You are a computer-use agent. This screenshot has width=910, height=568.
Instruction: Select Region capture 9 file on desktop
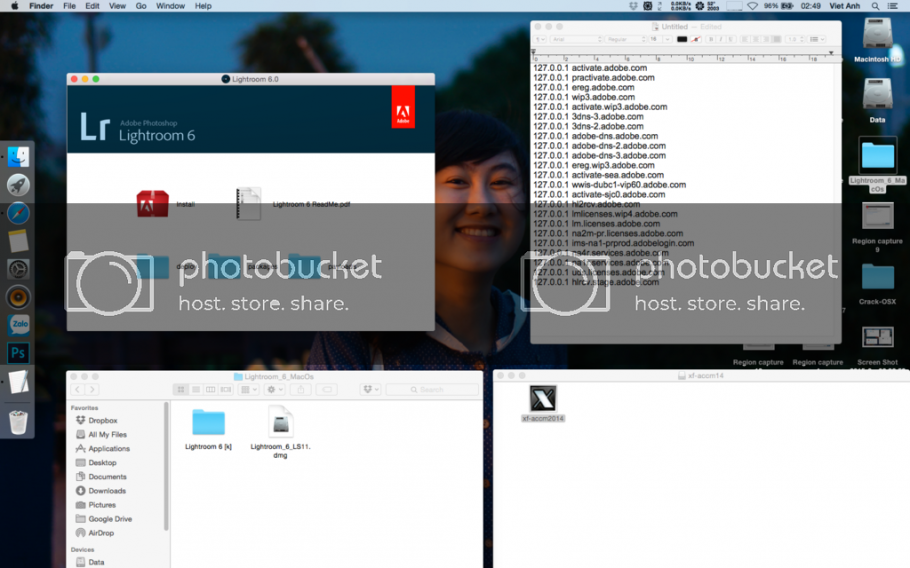pyautogui.click(x=877, y=216)
